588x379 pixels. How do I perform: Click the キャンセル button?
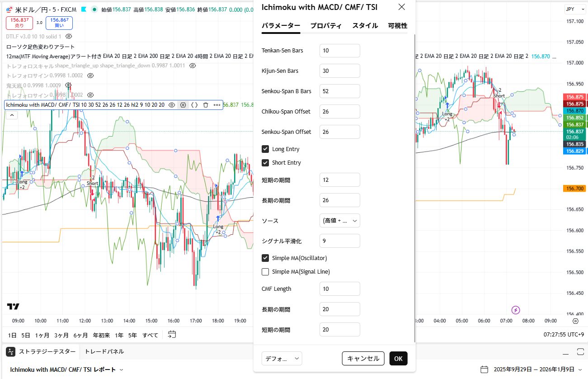363,359
